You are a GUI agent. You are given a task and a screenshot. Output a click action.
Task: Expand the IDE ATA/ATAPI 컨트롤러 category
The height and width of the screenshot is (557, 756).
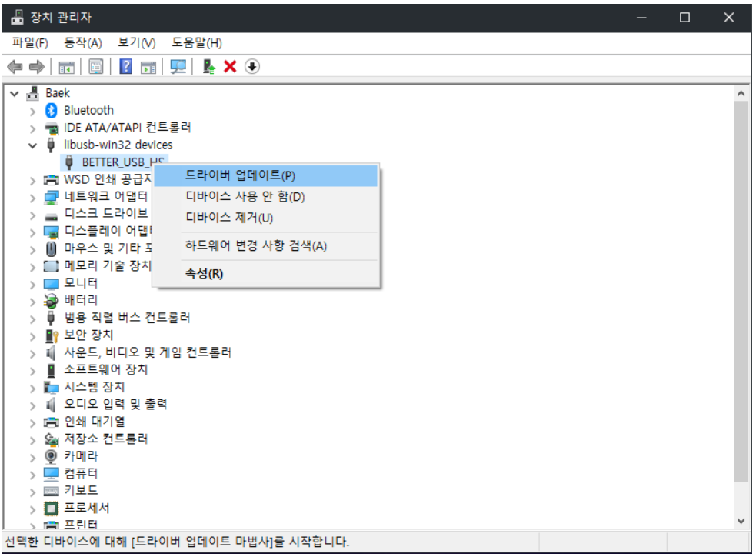pos(33,128)
